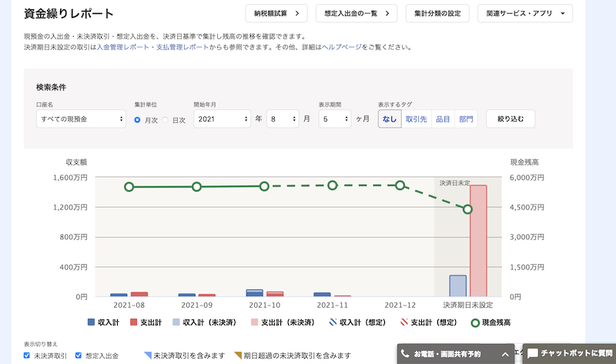
Task: Select the 月次 radio button
Action: [x=138, y=119]
